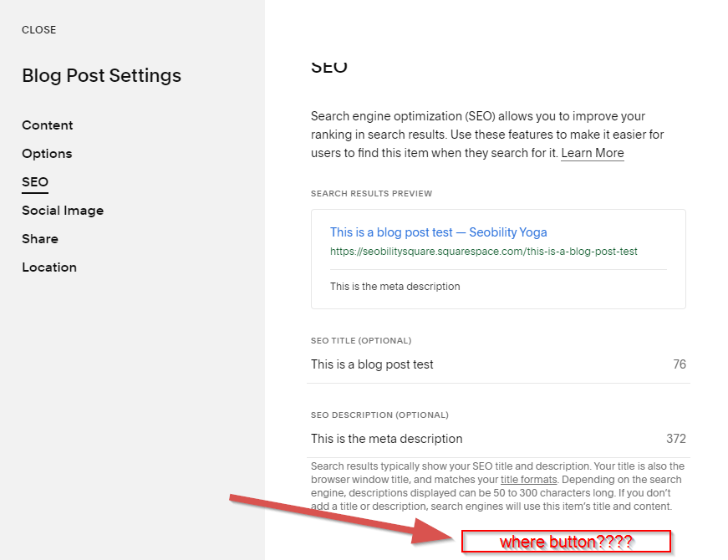Viewport: 728px width, 560px height.
Task: Open the Options settings panel
Action: click(47, 153)
